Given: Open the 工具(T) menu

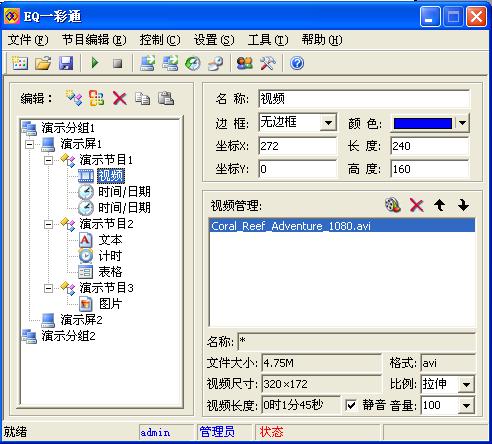Looking at the screenshot, I should pyautogui.click(x=268, y=40).
